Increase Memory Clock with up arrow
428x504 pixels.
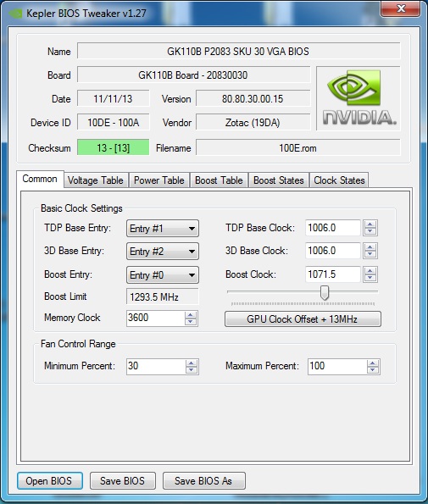point(191,314)
